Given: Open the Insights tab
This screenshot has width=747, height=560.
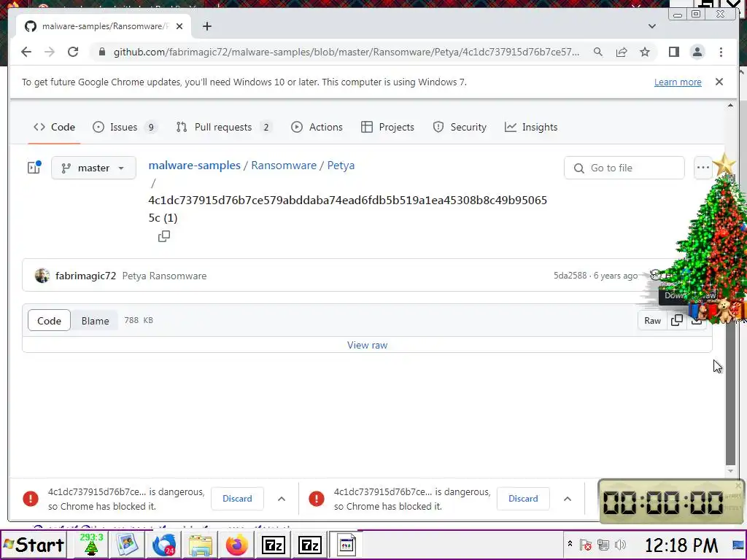Looking at the screenshot, I should (x=531, y=127).
